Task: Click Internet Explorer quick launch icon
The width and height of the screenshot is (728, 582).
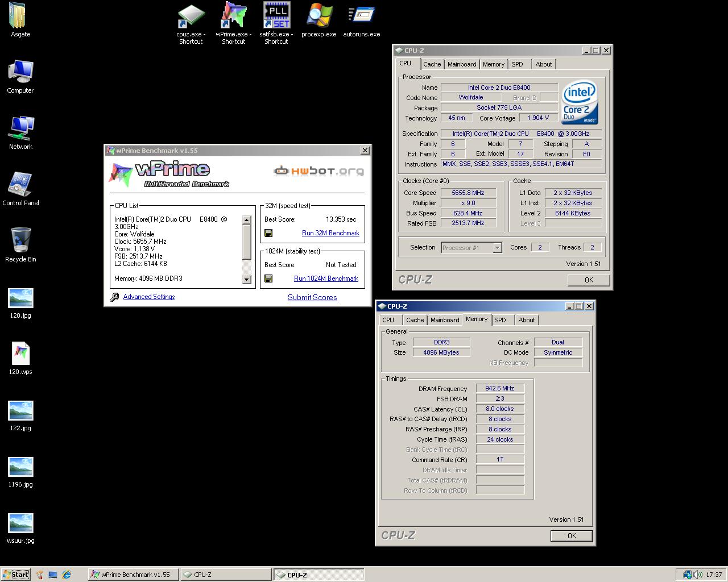Action: (x=67, y=575)
